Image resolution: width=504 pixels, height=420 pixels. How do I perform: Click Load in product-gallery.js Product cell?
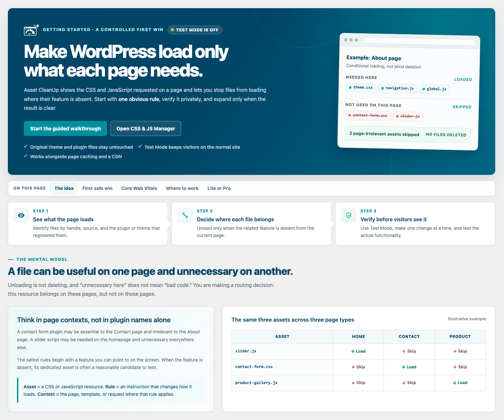coord(460,383)
